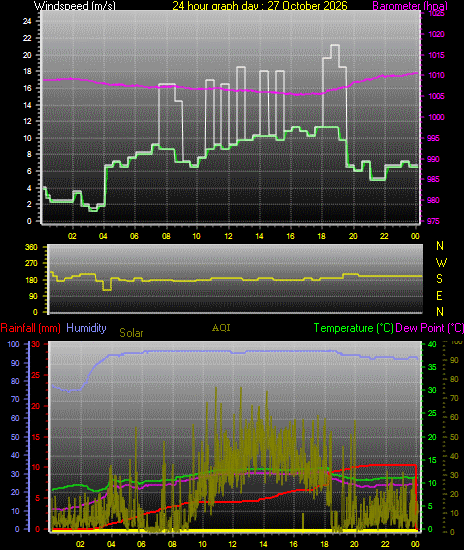Viewport: 464px width, 550px height.
Task: Click the Dew Point (°C) legend label
Action: point(429,328)
